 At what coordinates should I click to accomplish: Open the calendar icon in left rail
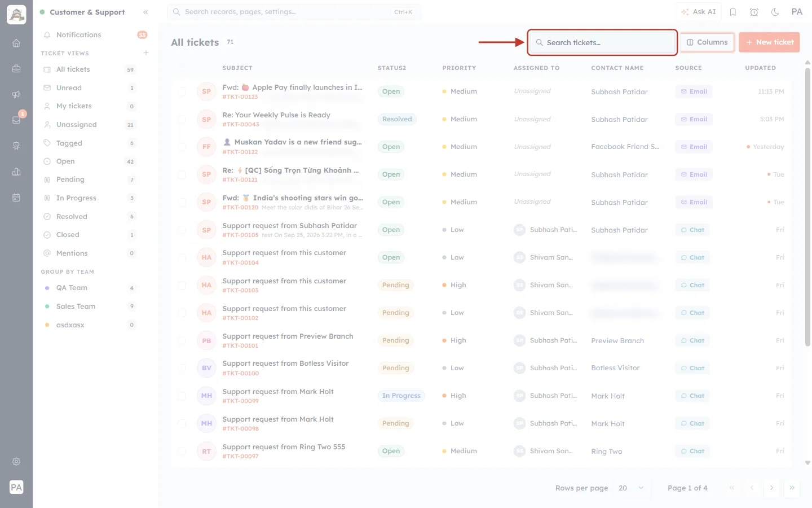coord(16,198)
